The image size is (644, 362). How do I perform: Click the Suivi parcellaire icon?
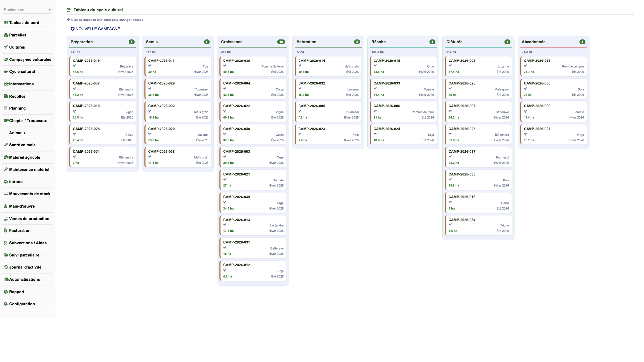tap(6, 255)
